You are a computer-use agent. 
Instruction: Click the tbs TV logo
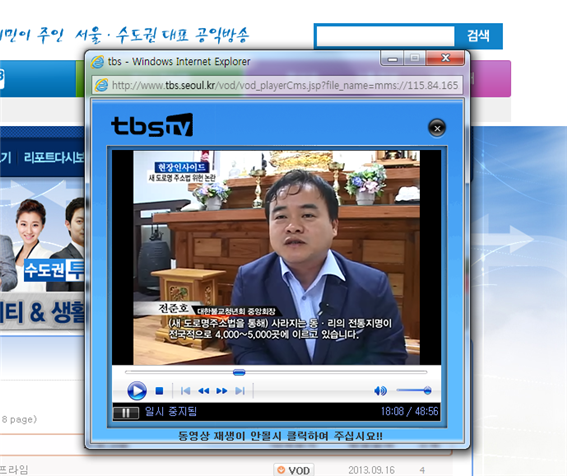pos(152,125)
